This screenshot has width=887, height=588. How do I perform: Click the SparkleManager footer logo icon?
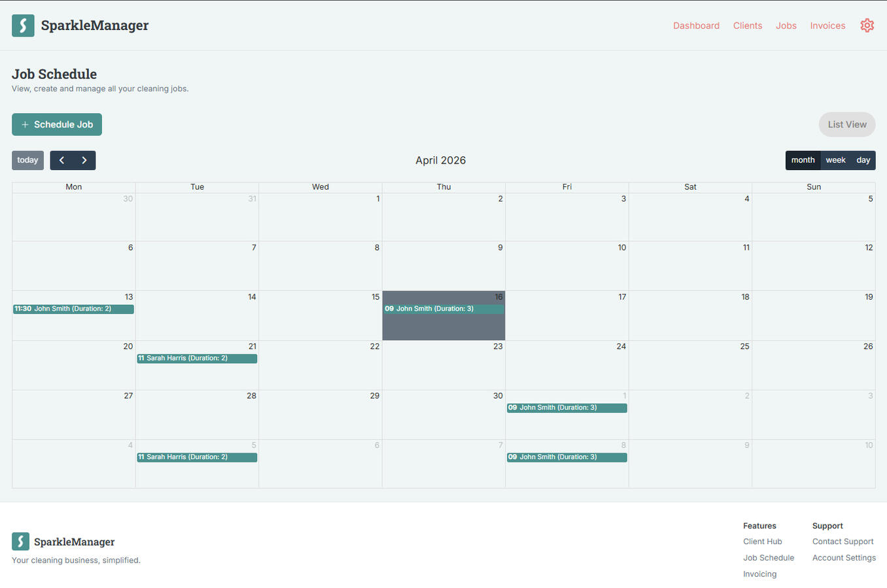tap(20, 542)
